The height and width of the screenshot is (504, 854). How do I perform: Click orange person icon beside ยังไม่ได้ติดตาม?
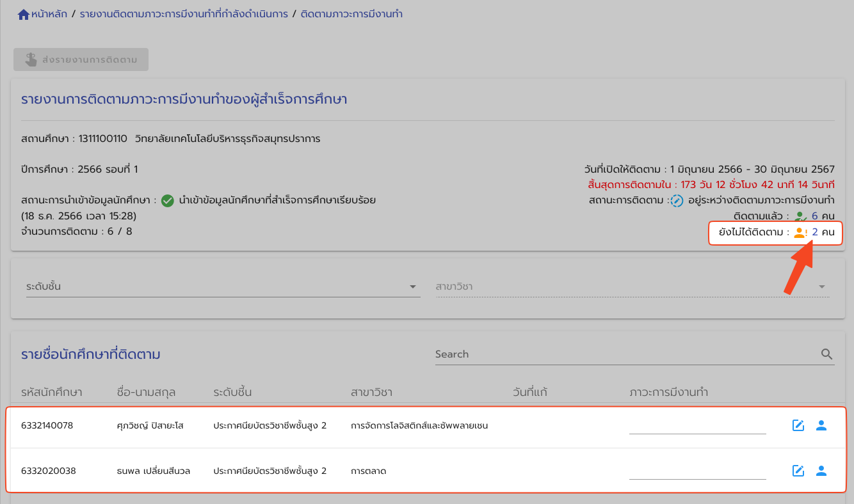pos(800,233)
